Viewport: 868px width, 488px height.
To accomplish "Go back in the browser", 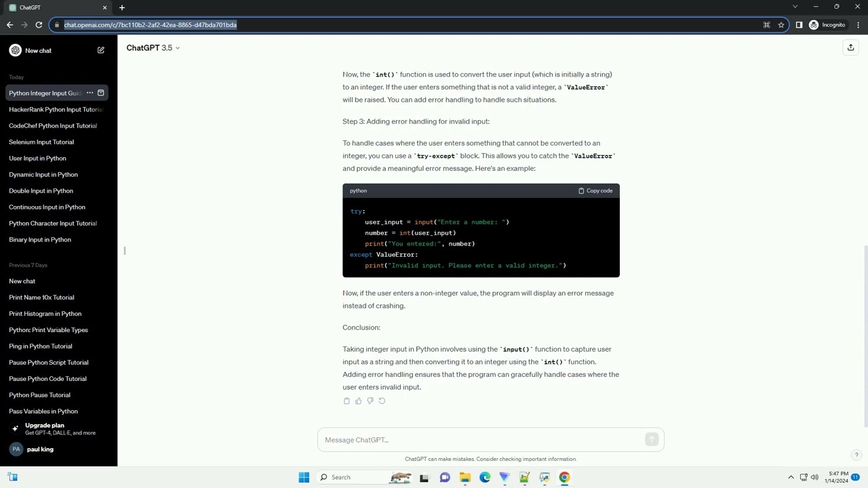I will tap(9, 25).
